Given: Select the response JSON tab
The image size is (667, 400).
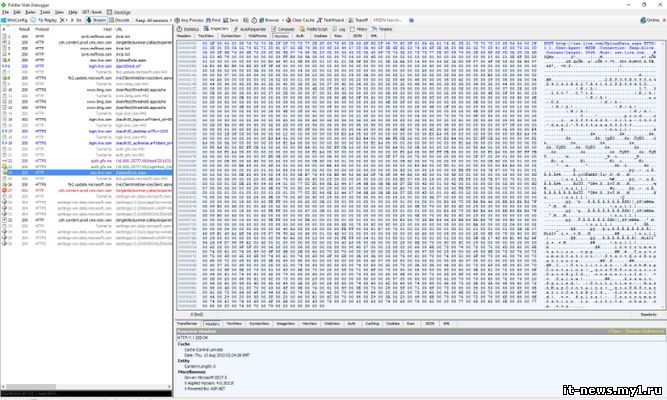Looking at the screenshot, I should pos(430,324).
